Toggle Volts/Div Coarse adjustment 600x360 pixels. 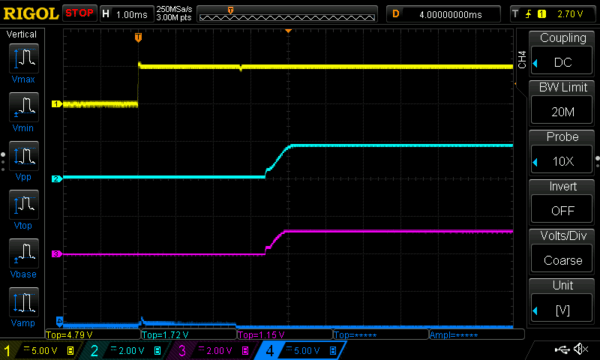(562, 251)
